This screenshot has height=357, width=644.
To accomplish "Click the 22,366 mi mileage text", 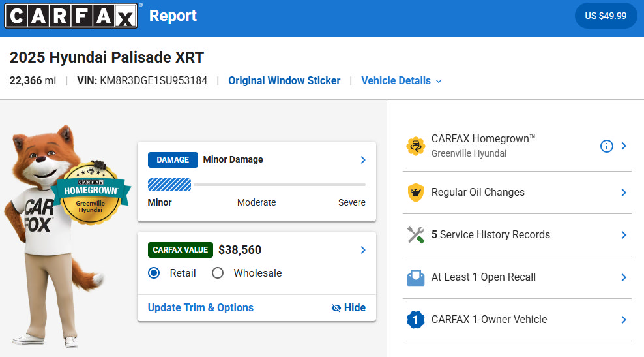I will pyautogui.click(x=33, y=81).
